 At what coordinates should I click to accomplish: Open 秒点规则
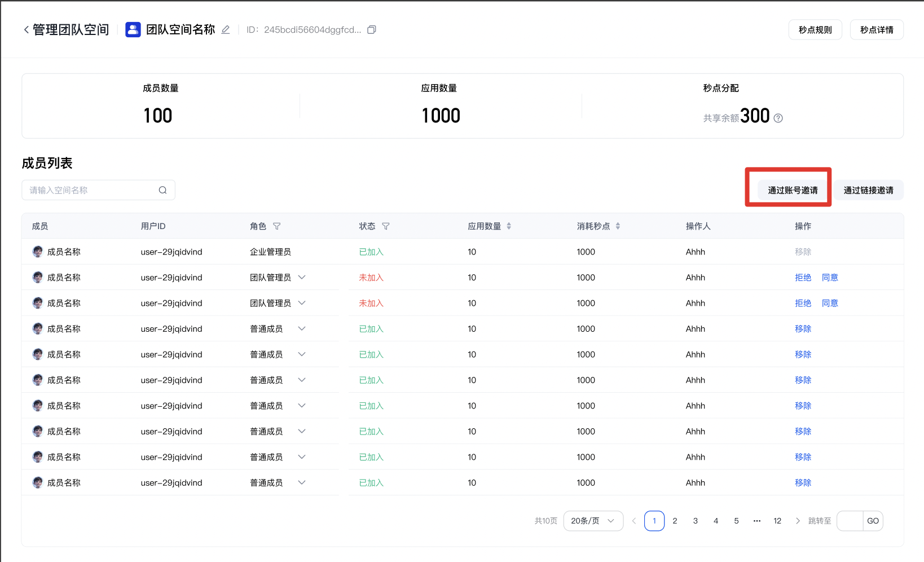(x=815, y=30)
